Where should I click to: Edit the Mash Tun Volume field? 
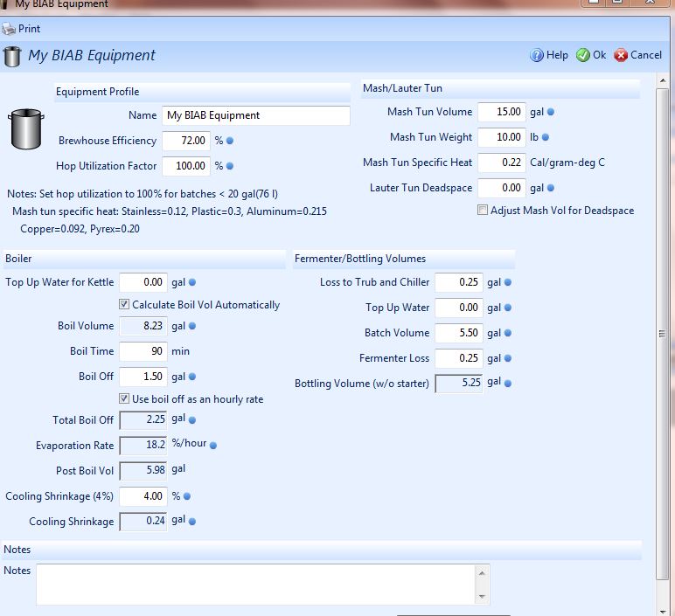click(502, 112)
